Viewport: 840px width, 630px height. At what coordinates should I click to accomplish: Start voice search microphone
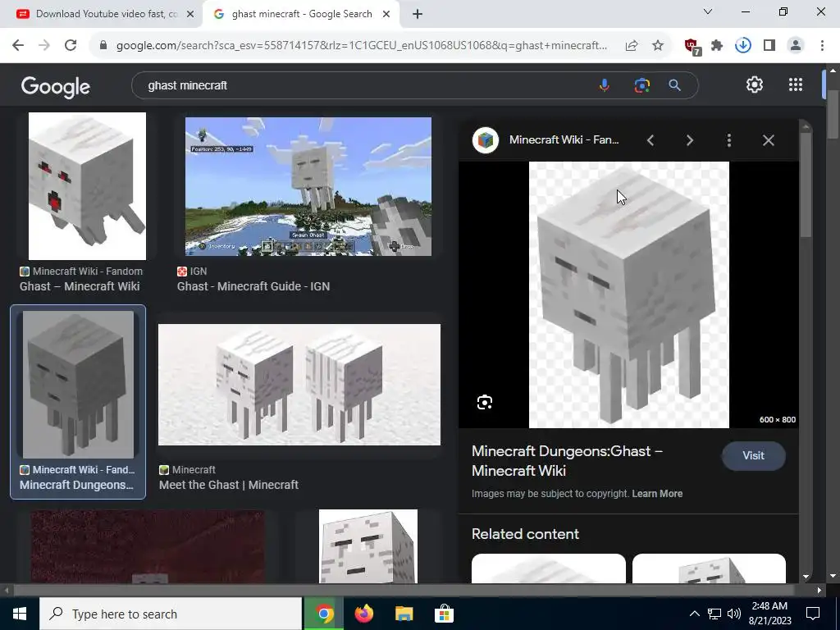pyautogui.click(x=605, y=85)
